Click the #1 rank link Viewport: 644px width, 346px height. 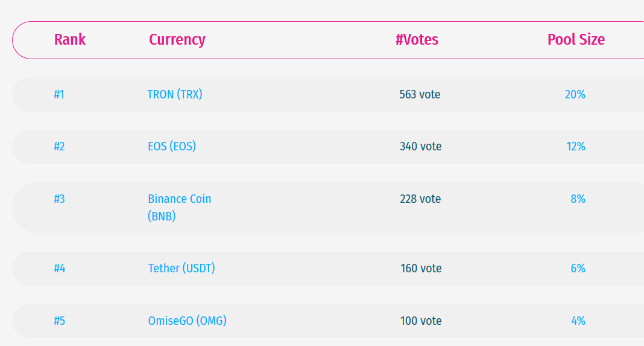coord(59,95)
